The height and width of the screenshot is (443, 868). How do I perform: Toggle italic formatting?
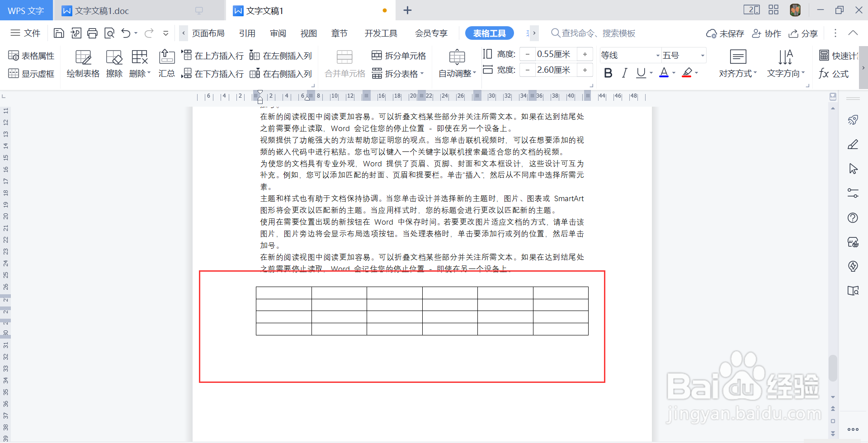point(624,72)
